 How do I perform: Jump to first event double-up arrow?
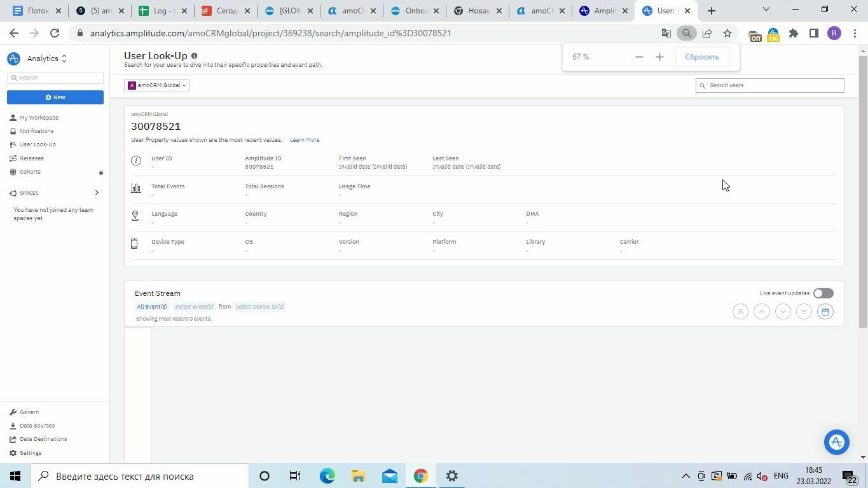[740, 312]
